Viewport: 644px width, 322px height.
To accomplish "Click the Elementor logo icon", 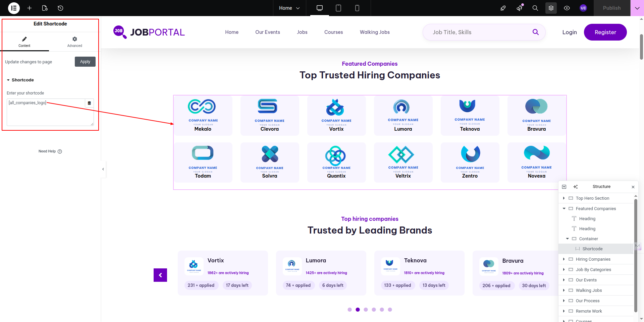I will pyautogui.click(x=14, y=8).
